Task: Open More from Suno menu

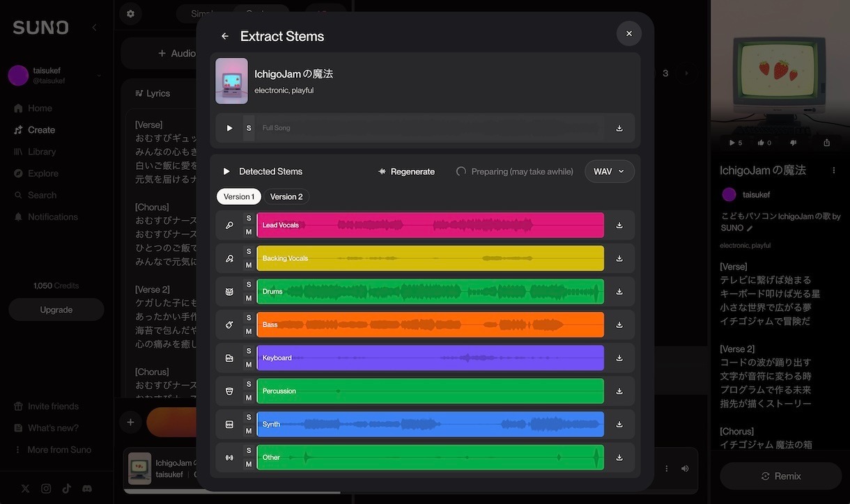Action: coord(53,450)
